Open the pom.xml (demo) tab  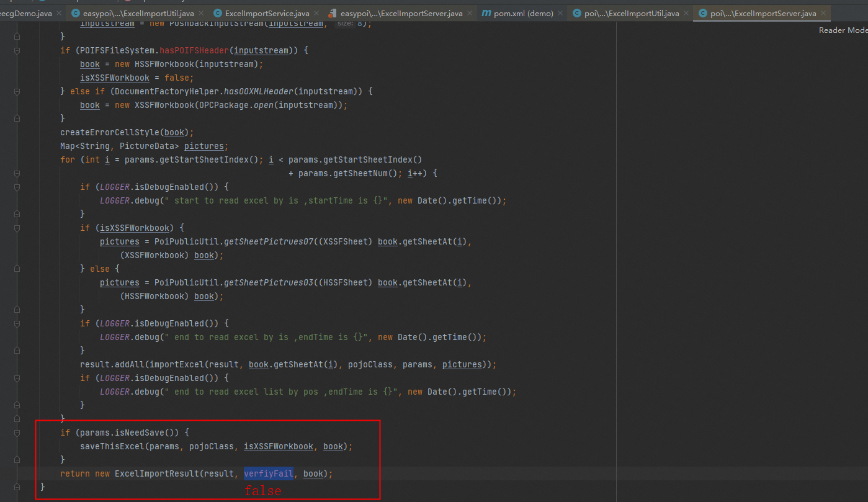523,13
